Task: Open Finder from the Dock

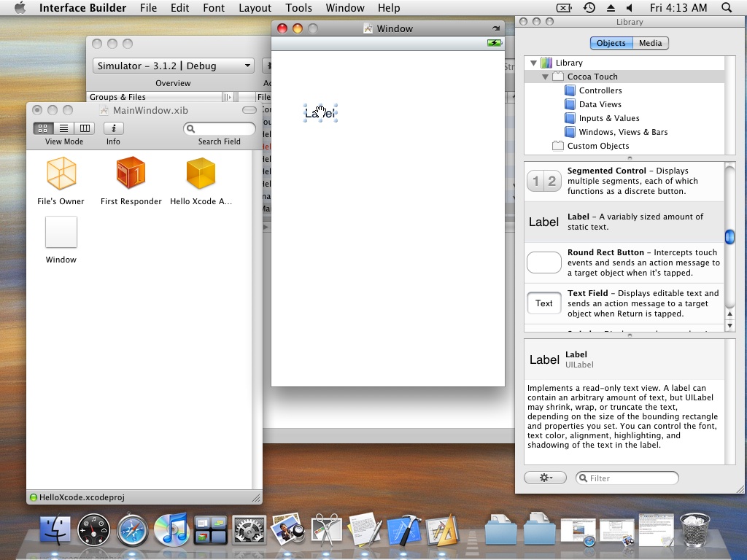Action: click(x=55, y=529)
